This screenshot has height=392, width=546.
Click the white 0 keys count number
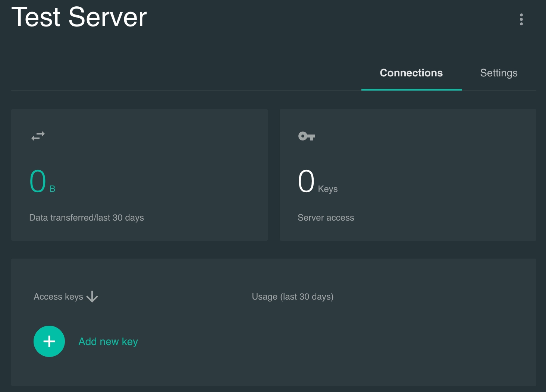point(306,181)
